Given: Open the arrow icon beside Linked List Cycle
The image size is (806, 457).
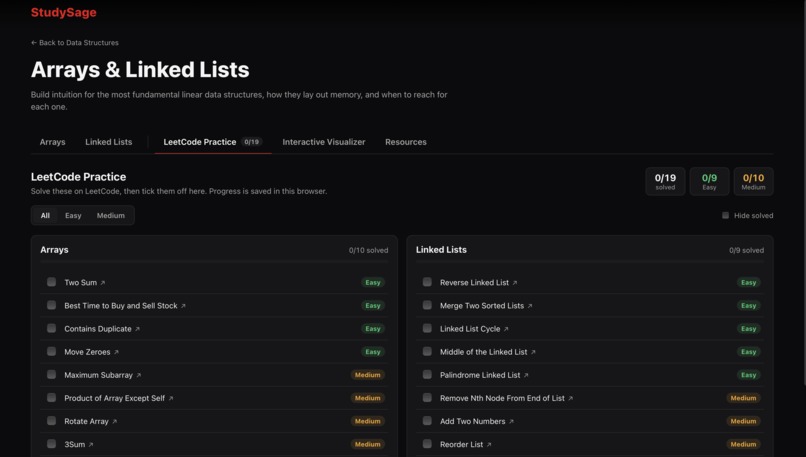Looking at the screenshot, I should (x=506, y=329).
